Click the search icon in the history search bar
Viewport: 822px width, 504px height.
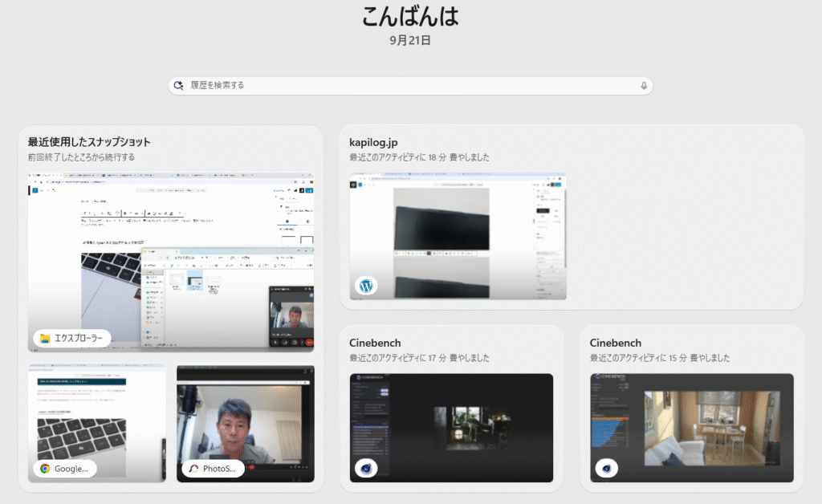[x=179, y=85]
